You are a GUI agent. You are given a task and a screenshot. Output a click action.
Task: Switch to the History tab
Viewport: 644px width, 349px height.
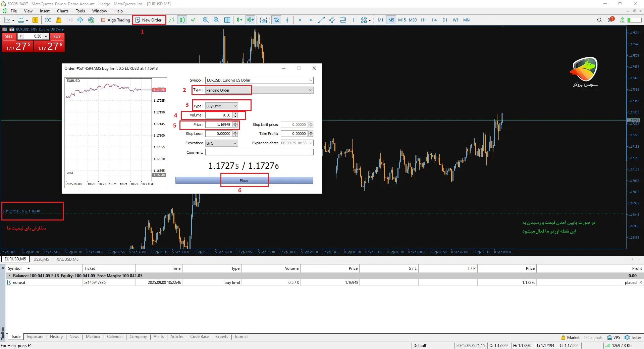click(56, 337)
